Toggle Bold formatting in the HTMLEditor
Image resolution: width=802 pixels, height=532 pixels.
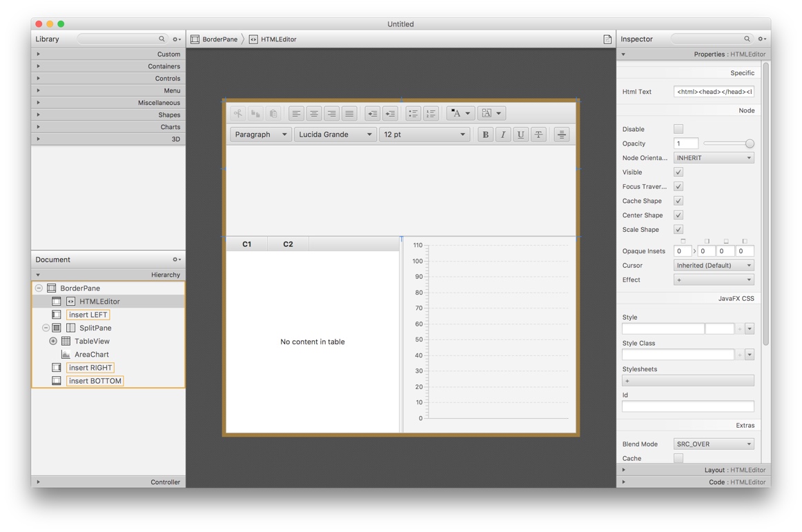[485, 134]
